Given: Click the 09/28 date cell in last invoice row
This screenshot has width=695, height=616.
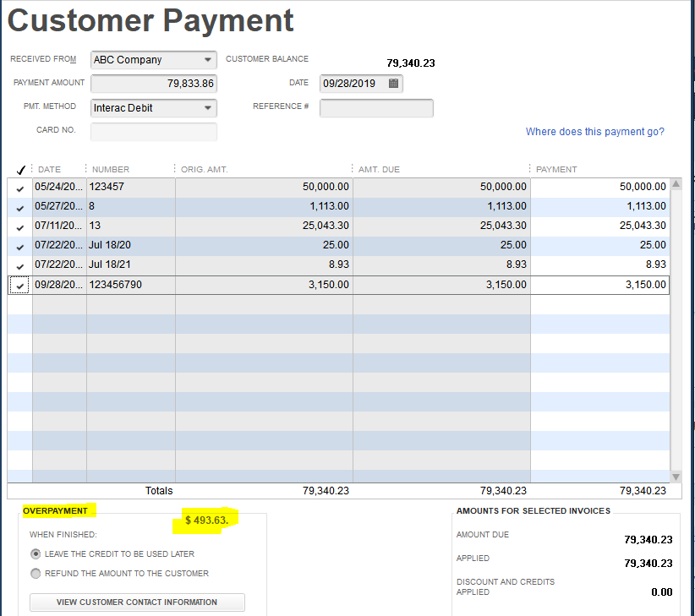Looking at the screenshot, I should coord(59,285).
